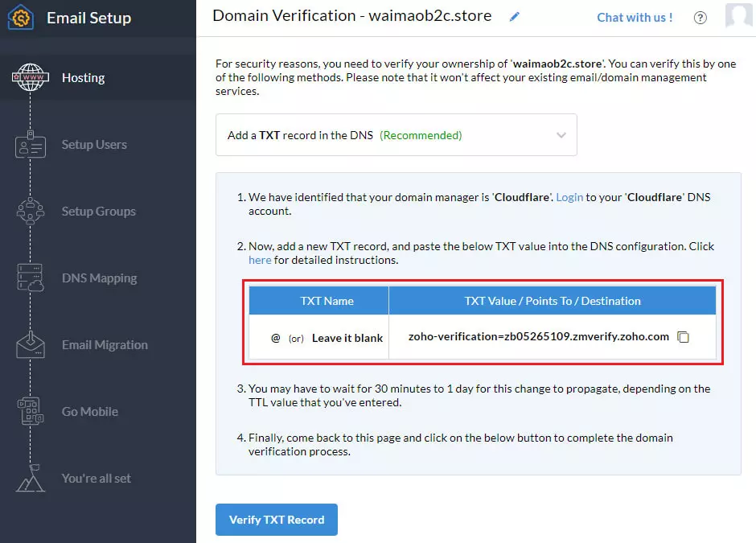
Task: Click the TXT Name column header
Action: (318, 301)
